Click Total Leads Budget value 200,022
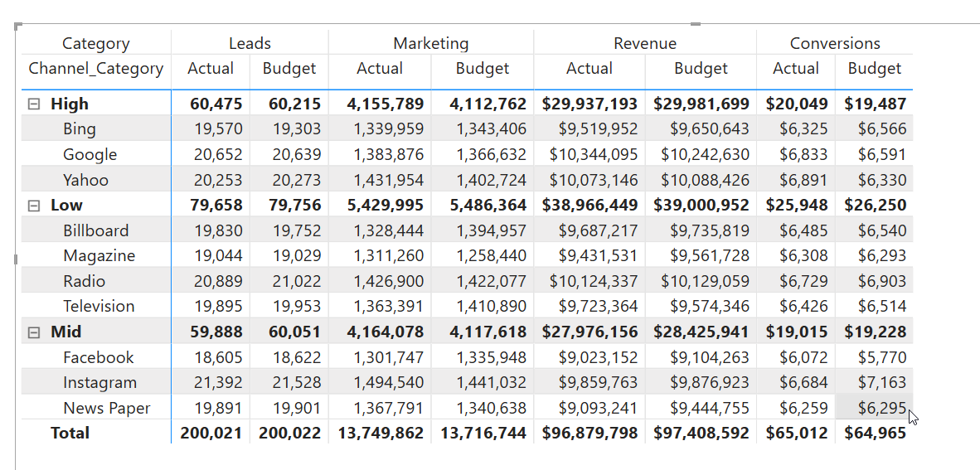This screenshot has height=470, width=980. (x=289, y=434)
